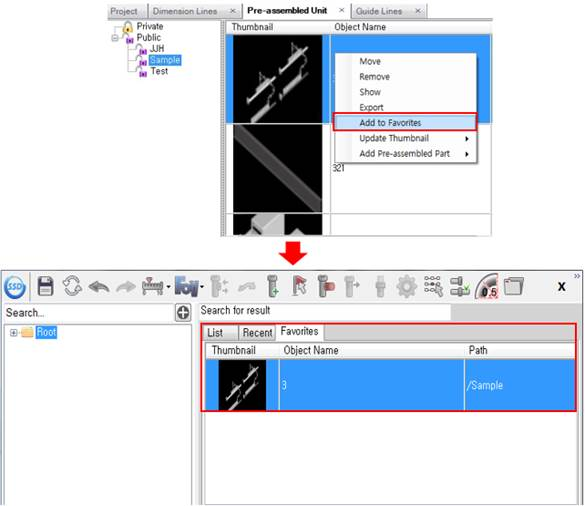Screen dimensions: 585x506
Task: Click the object name cell '3'
Action: pyautogui.click(x=372, y=385)
